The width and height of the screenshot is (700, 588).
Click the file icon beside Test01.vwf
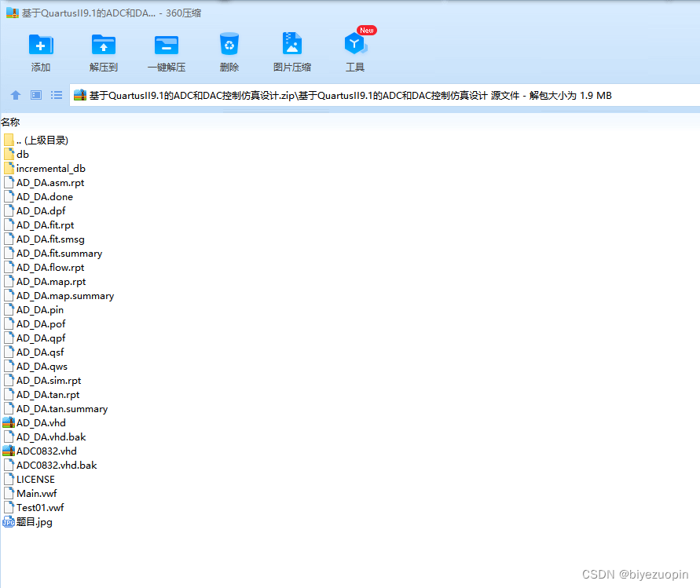pyautogui.click(x=9, y=508)
